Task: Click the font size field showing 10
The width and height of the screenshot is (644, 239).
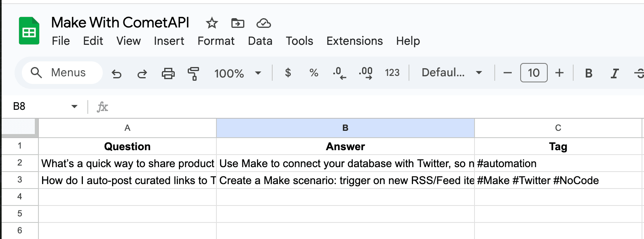Action: tap(534, 73)
